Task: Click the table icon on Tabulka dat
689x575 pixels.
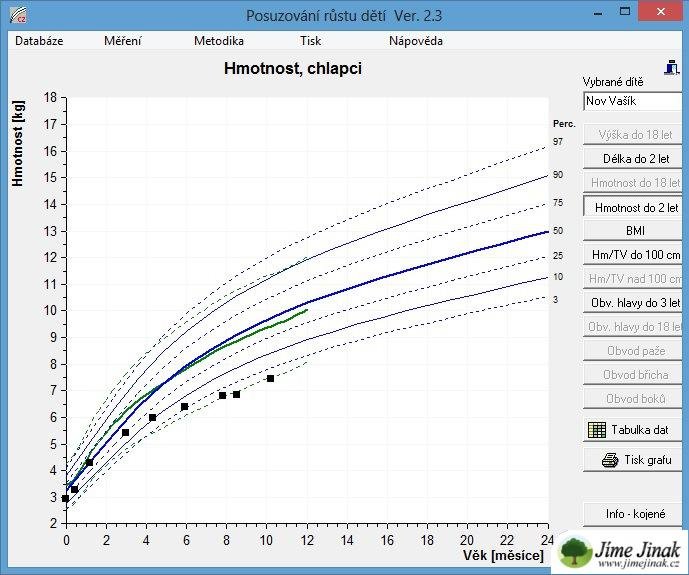Action: (x=597, y=430)
